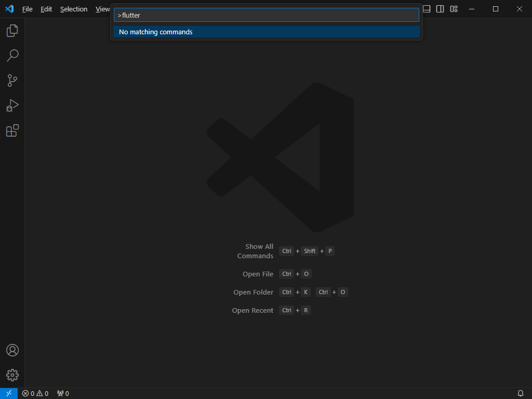Open the Run and Debug view
Image resolution: width=532 pixels, height=399 pixels.
12,105
